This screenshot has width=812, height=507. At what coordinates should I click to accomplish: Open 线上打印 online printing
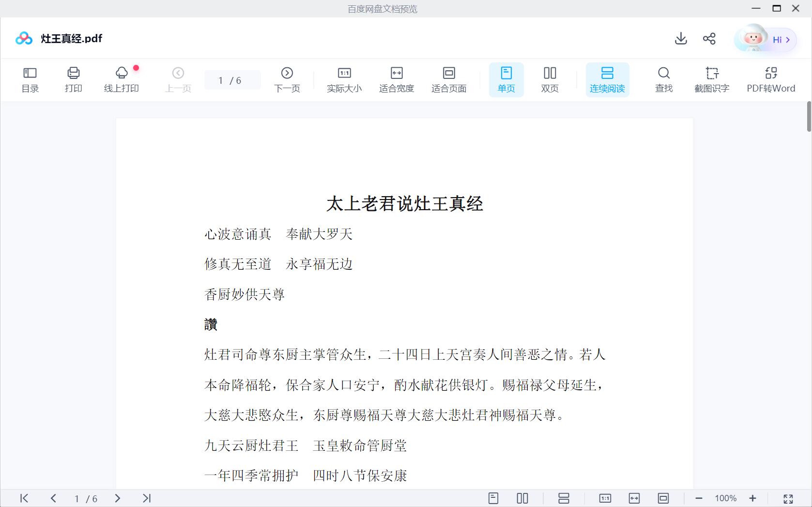122,80
